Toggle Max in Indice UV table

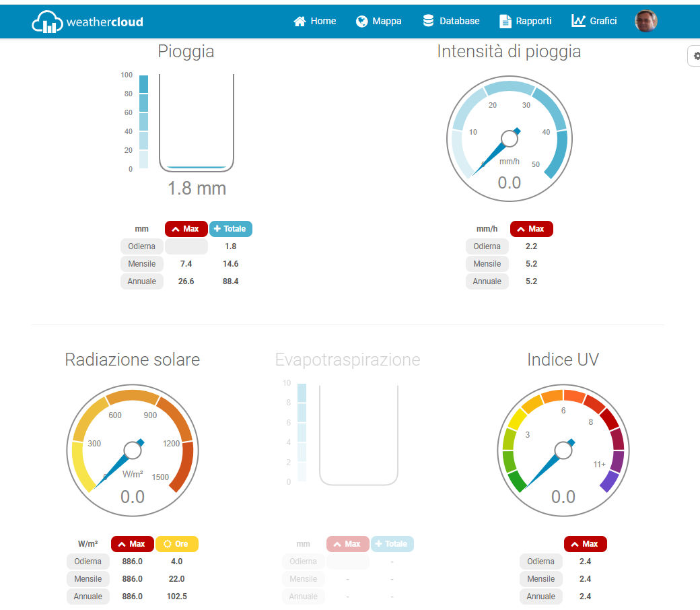585,544
